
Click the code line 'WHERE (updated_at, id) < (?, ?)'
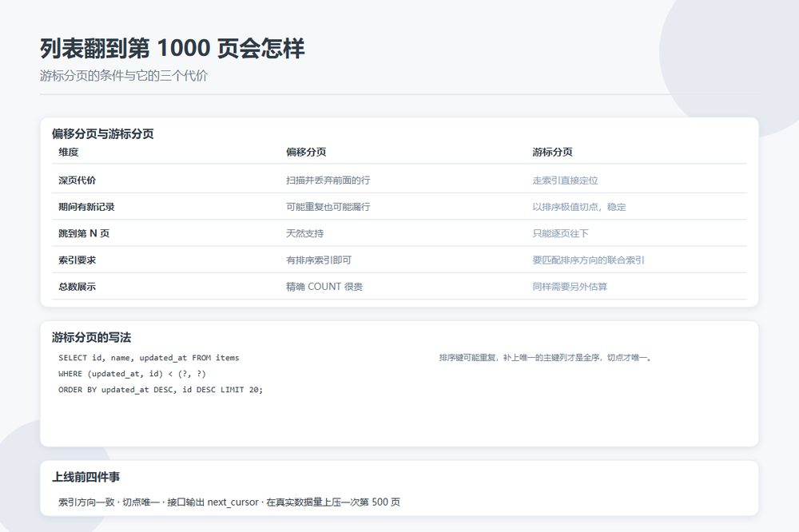coord(132,374)
